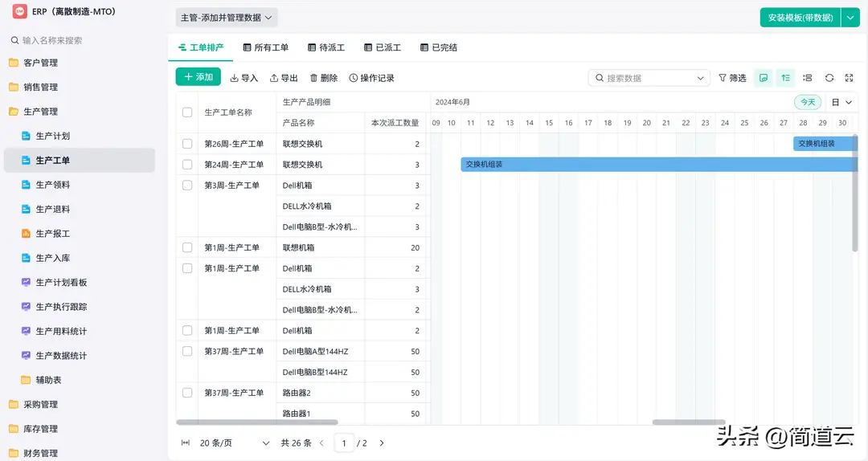Click 交换机组装 Gantt bar for 第26周
Viewport: 868px width, 461px height.
tap(825, 144)
